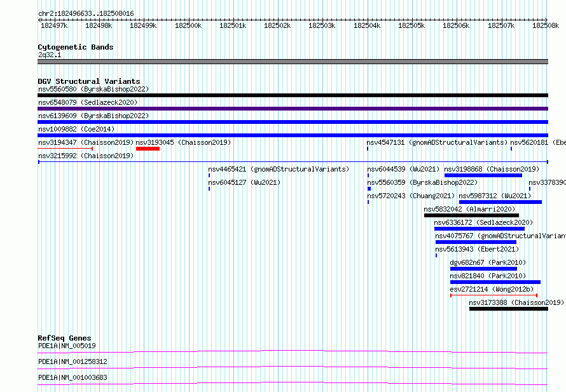Click the nsv4075767 blue variant bar
This screenshot has height=392, width=566.
476,242
